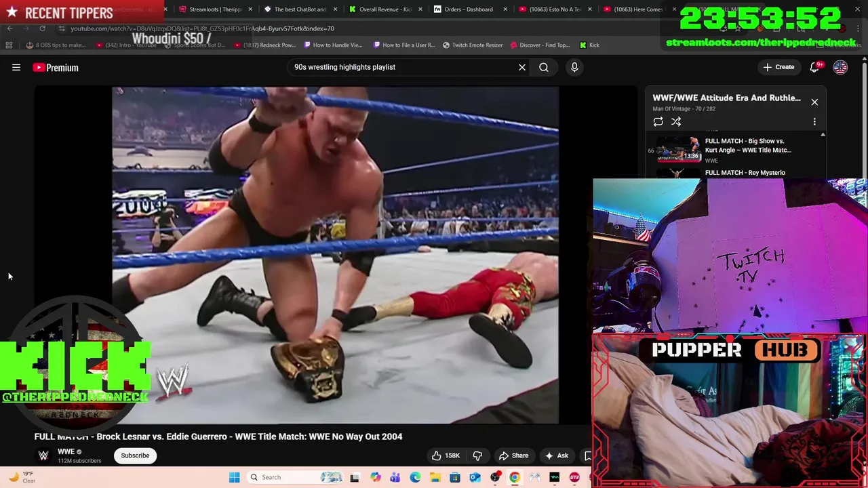Play Big Show vs. Kurt Angle playlist video

[x=736, y=150]
